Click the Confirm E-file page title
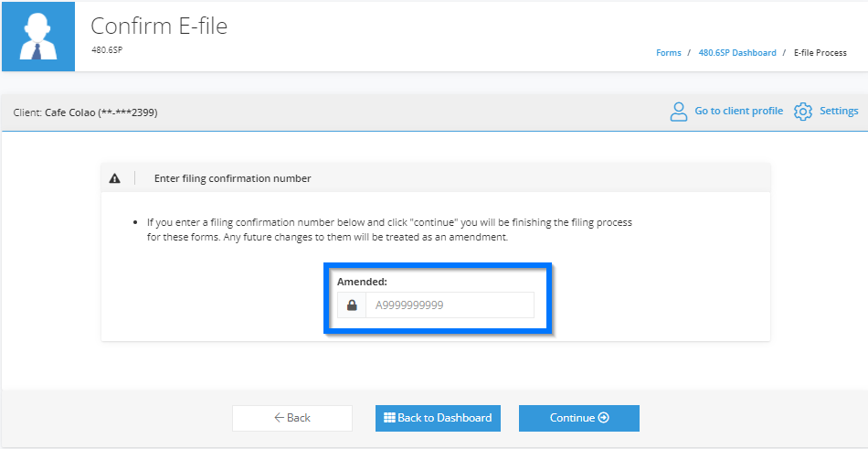This screenshot has width=868, height=449. click(159, 26)
